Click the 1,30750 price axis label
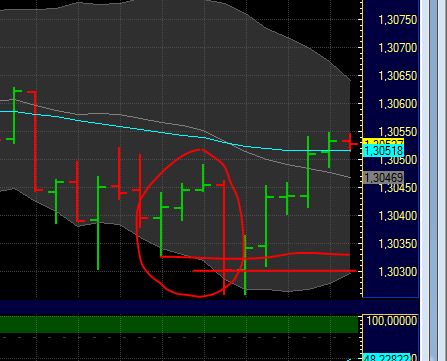The height and width of the screenshot is (361, 447). tap(398, 20)
